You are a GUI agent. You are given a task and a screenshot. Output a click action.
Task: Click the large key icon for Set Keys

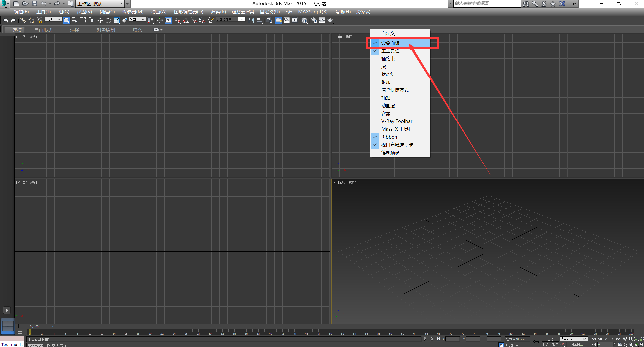(x=536, y=342)
